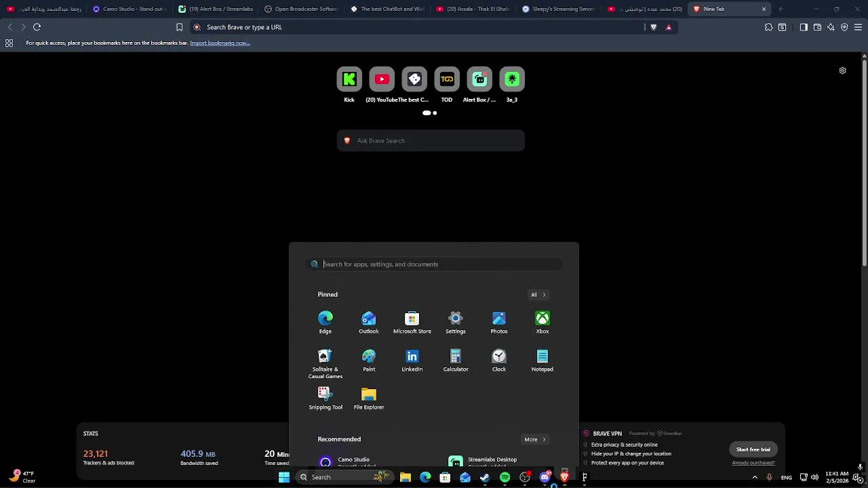Open Leo AI toolbar icon

pos(831,27)
